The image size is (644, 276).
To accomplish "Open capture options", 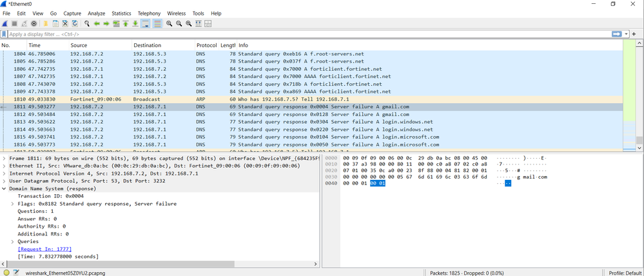I will pyautogui.click(x=34, y=24).
